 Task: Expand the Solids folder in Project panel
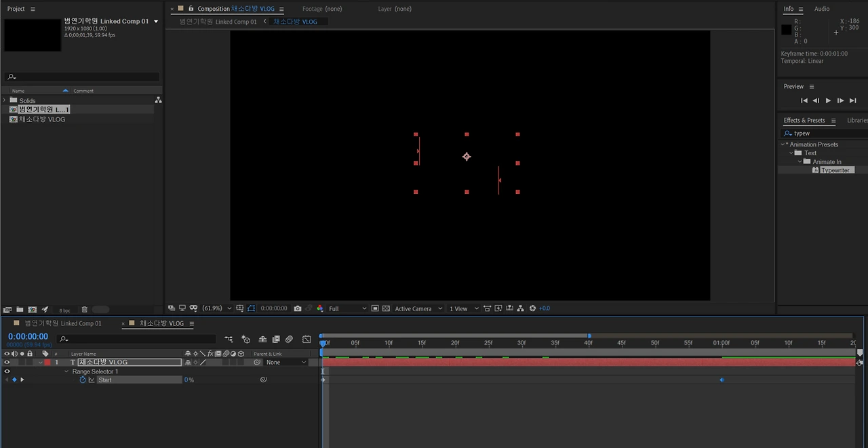pos(4,100)
